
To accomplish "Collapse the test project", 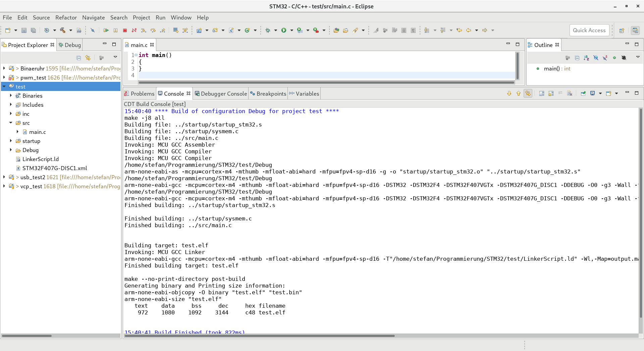I will 4,86.
